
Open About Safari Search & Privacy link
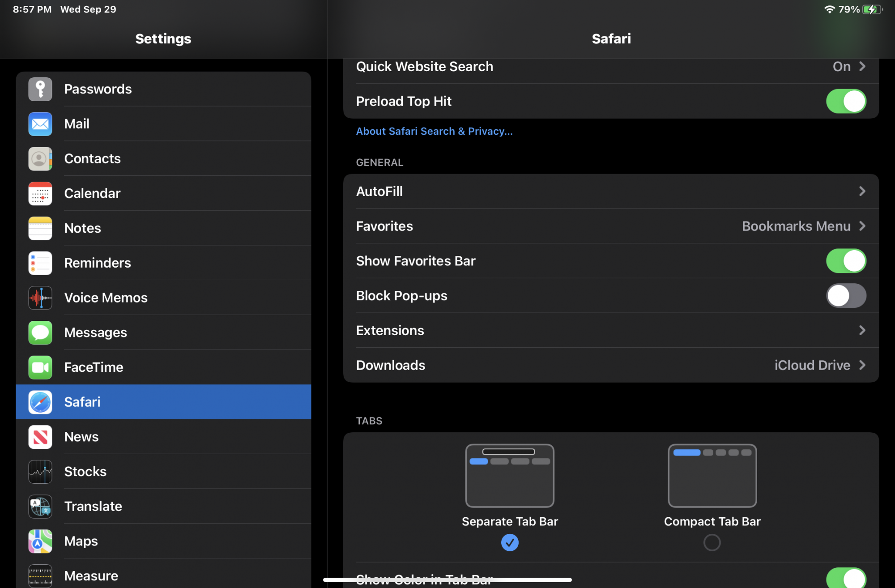coord(434,131)
